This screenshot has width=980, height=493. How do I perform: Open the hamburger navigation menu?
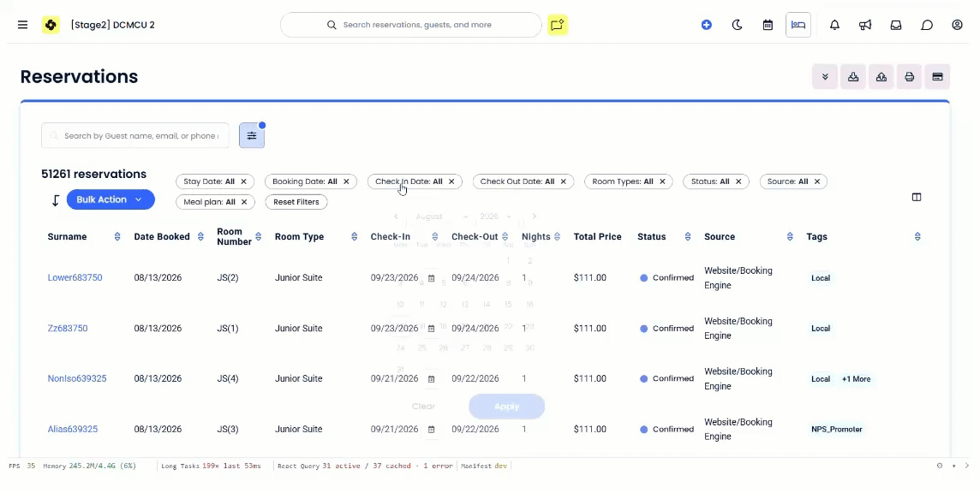pyautogui.click(x=22, y=25)
